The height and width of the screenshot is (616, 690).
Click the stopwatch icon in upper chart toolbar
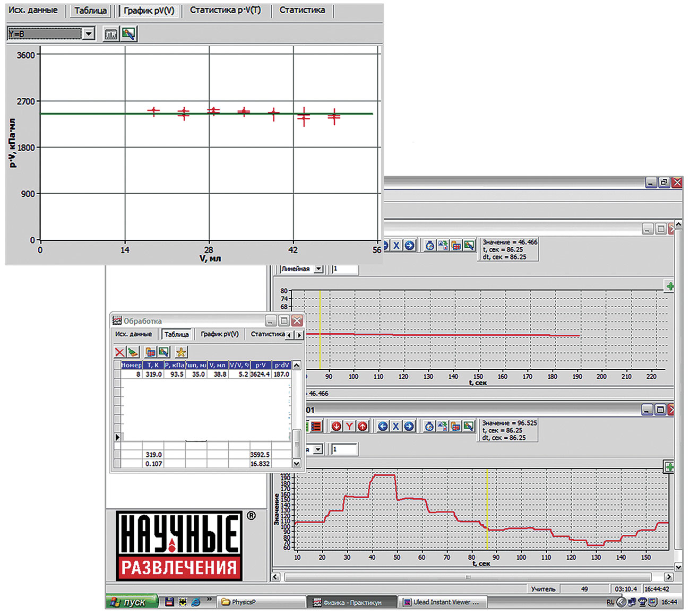click(x=429, y=245)
